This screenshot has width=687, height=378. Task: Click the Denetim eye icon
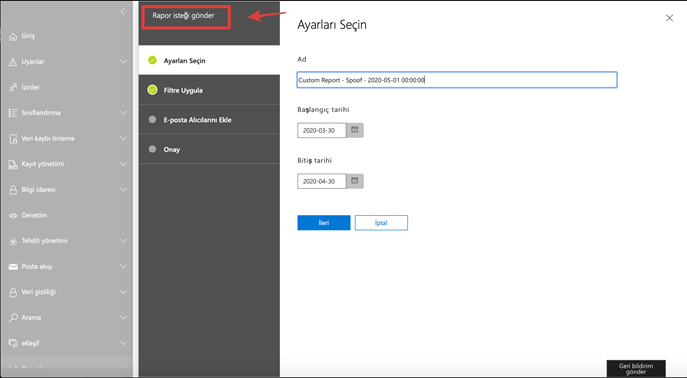pos(13,215)
